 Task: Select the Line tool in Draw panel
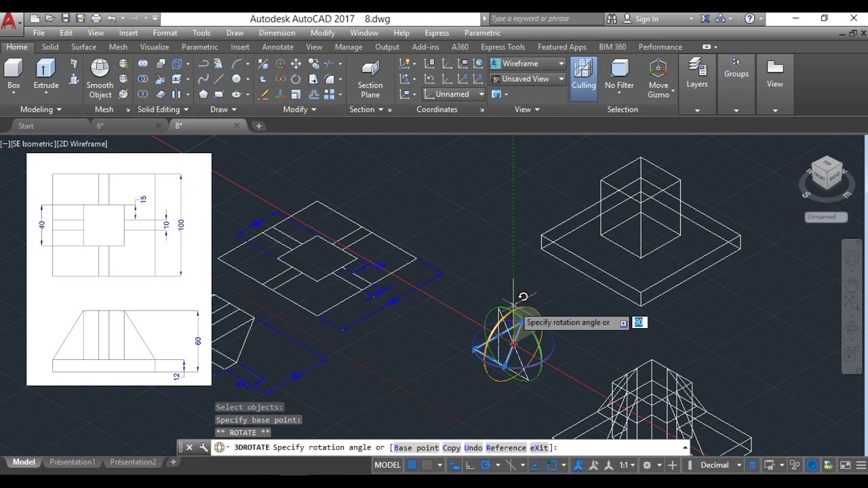tap(219, 79)
